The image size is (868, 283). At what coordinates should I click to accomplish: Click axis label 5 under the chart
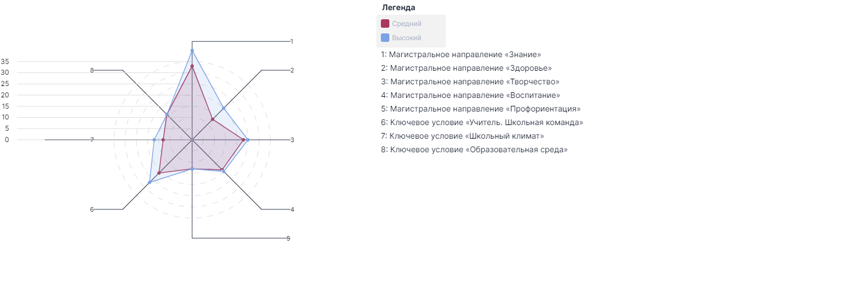point(288,238)
